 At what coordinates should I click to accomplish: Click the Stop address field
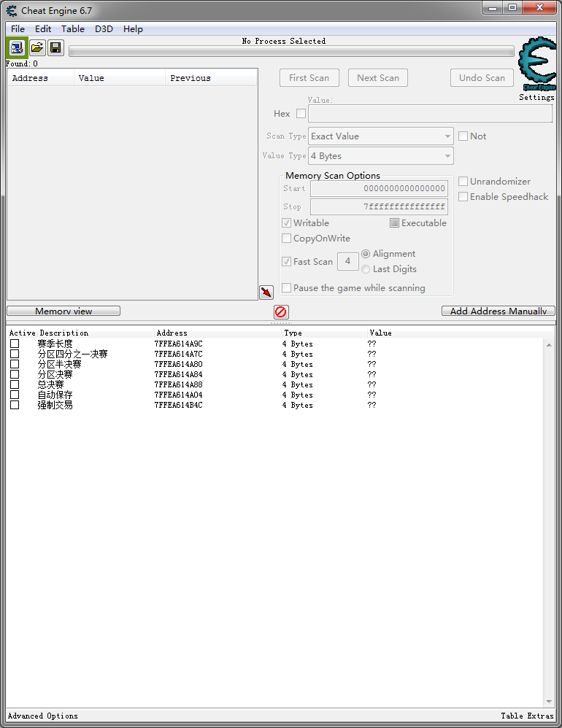tap(379, 206)
